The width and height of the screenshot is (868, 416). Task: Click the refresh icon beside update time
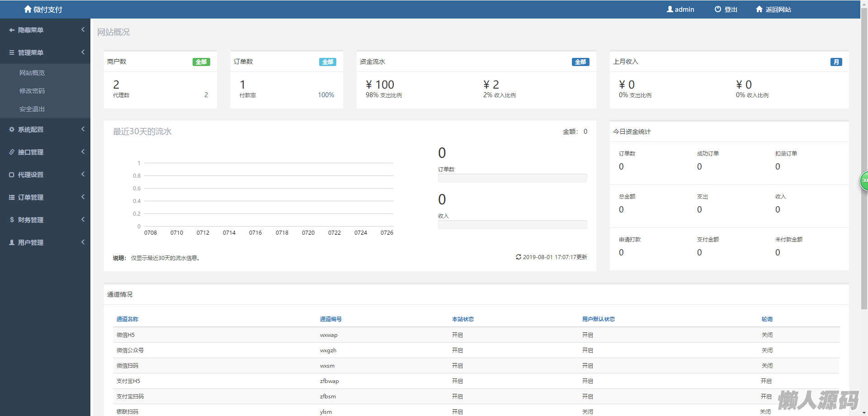pos(518,257)
